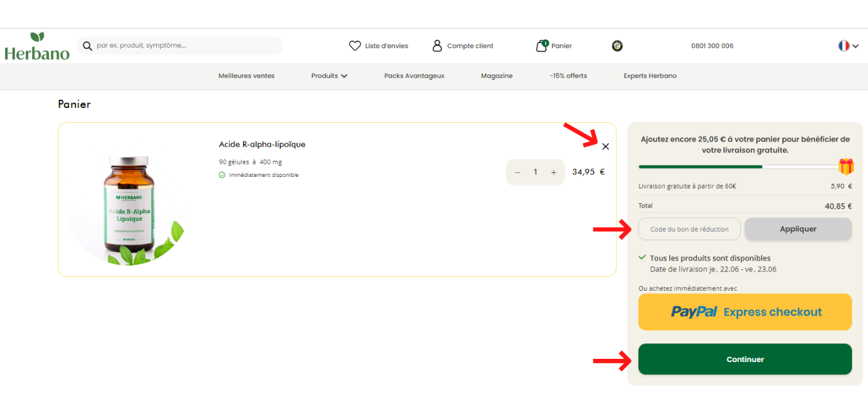Open the cart bag icon
Screen dimensions: 868x418
coord(541,46)
